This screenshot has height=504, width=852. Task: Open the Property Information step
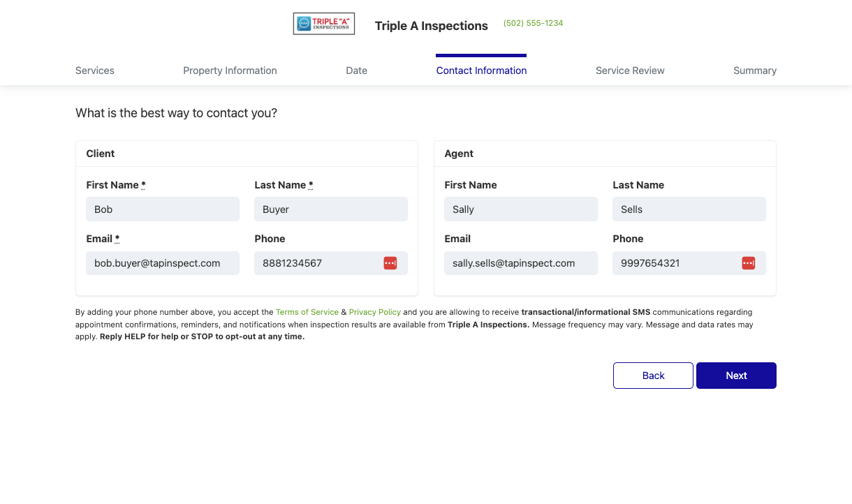pos(230,71)
